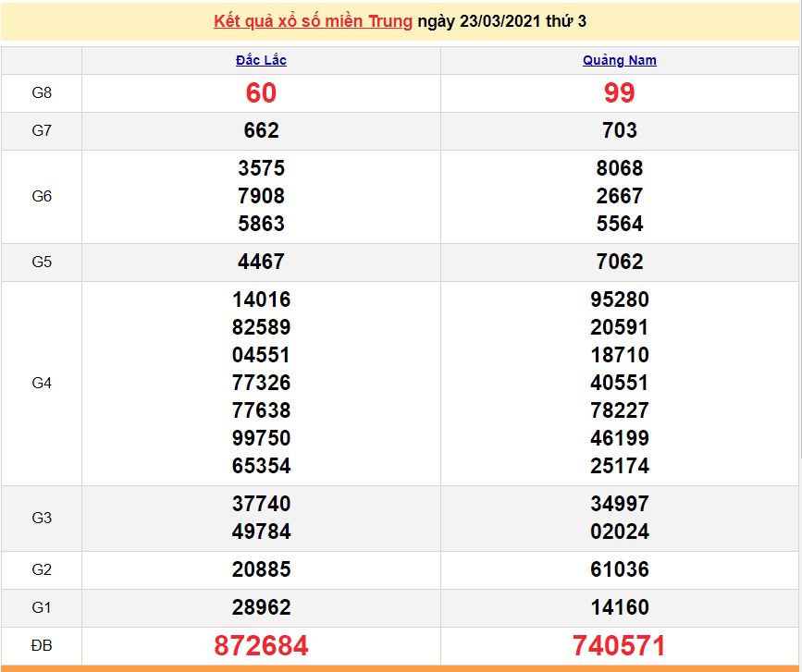The height and width of the screenshot is (672, 802).
Task: Click the G7 row label
Action: click(x=42, y=131)
